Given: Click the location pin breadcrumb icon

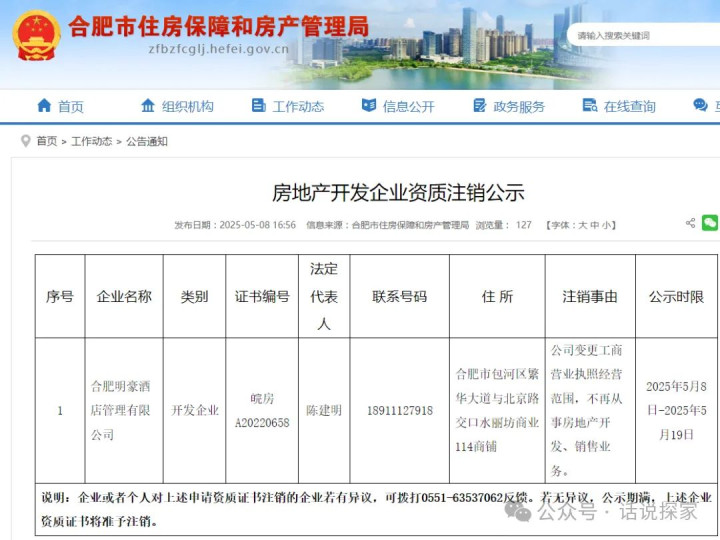Looking at the screenshot, I should pos(26,141).
